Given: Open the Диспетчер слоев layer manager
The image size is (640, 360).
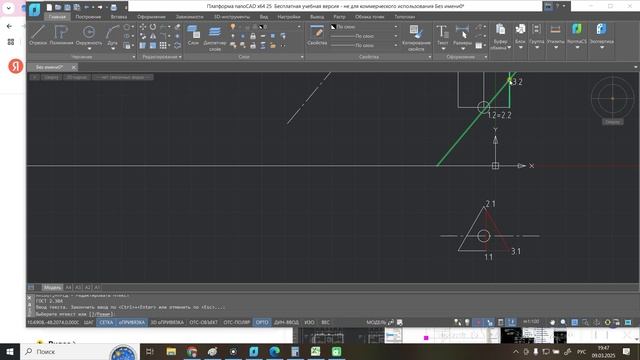Looking at the screenshot, I should (x=215, y=38).
